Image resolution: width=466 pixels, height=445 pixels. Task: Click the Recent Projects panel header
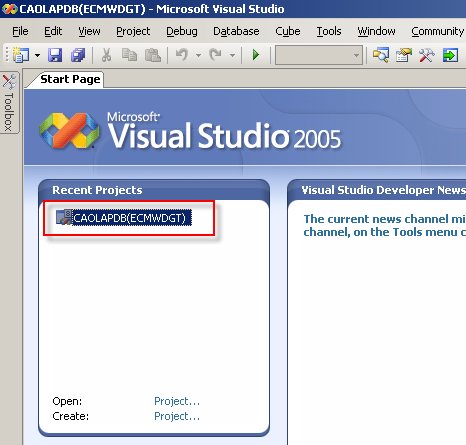(154, 190)
